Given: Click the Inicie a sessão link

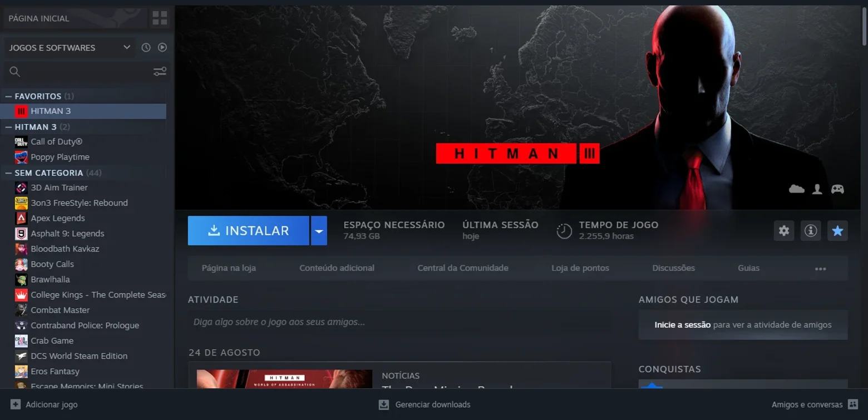Looking at the screenshot, I should [683, 325].
